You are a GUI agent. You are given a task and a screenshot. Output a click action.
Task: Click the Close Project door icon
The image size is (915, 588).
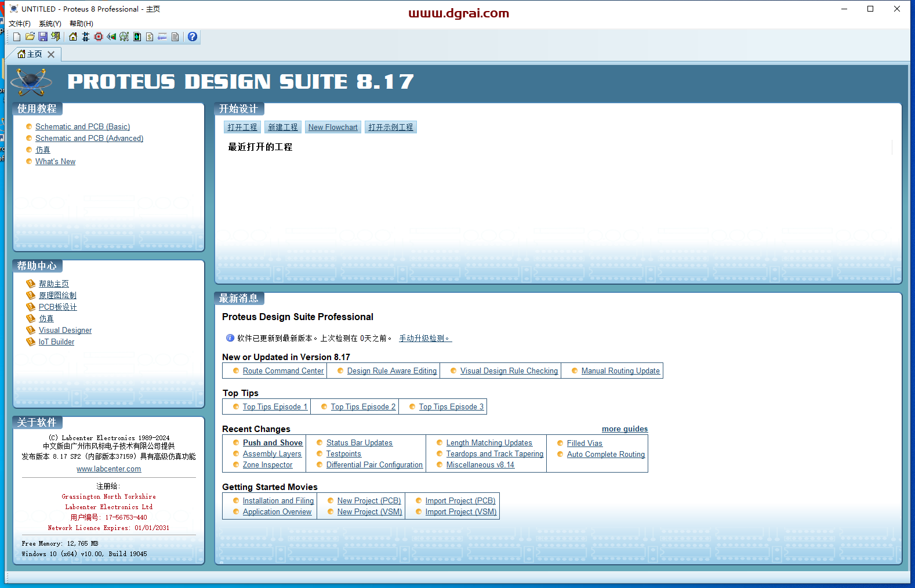[56, 37]
